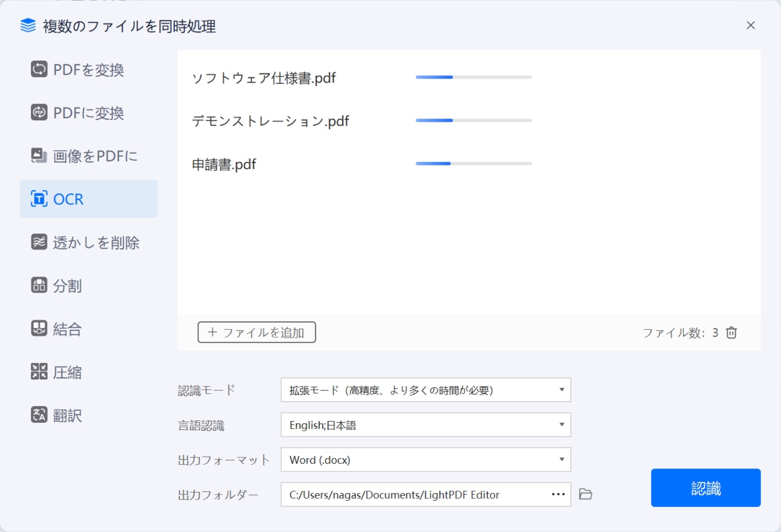Click the progress bar for 申請書.pdf

pyautogui.click(x=473, y=164)
